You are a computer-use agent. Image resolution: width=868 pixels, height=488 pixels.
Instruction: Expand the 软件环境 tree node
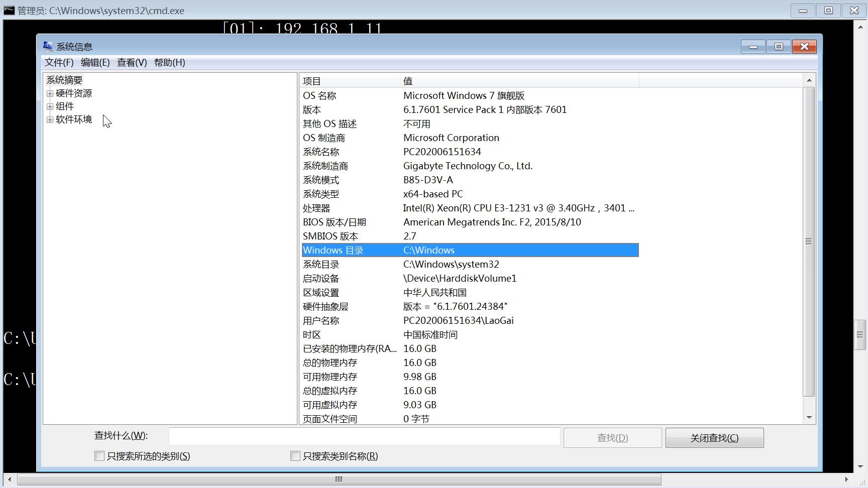50,119
